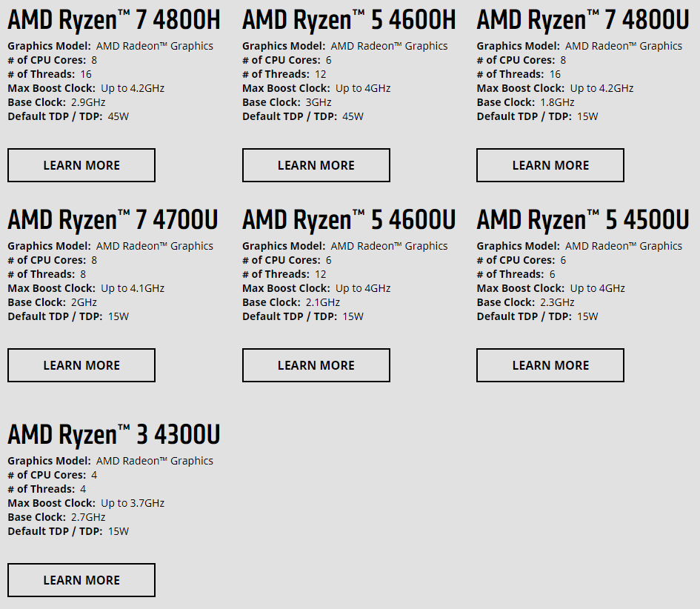Click LEARN MORE under Ryzen 3 4300U

pos(81,580)
